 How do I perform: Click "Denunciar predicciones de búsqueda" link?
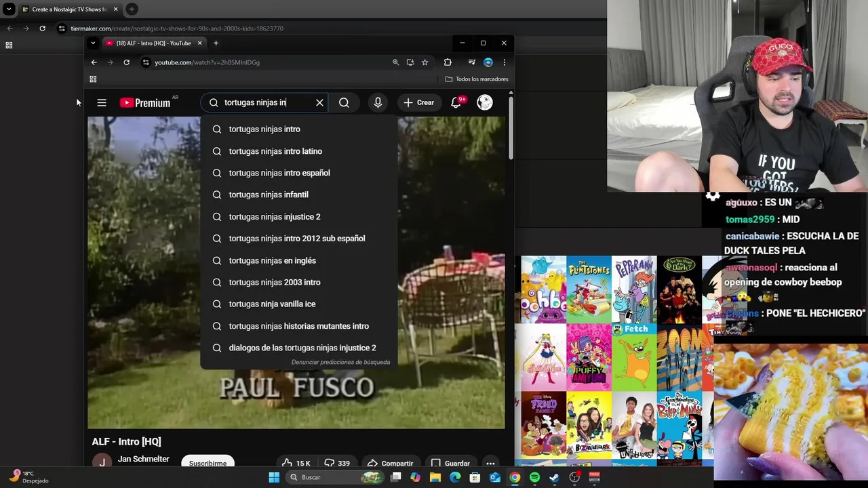coord(340,362)
